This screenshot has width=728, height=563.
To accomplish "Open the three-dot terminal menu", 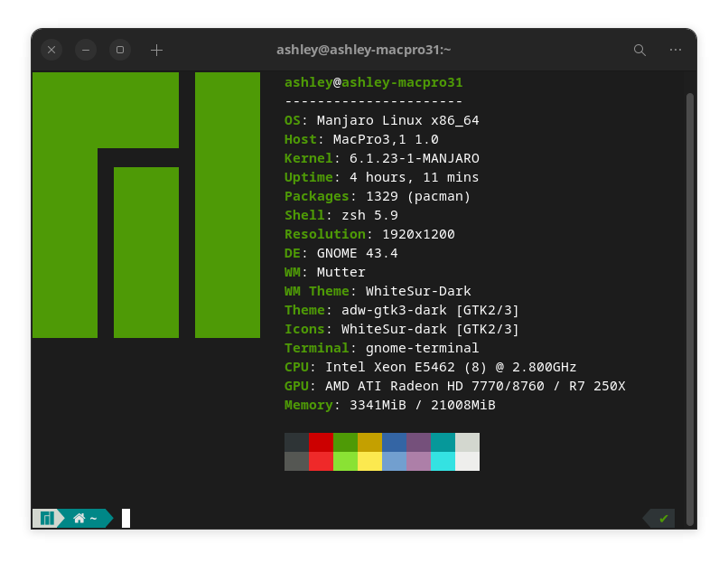I will (676, 50).
